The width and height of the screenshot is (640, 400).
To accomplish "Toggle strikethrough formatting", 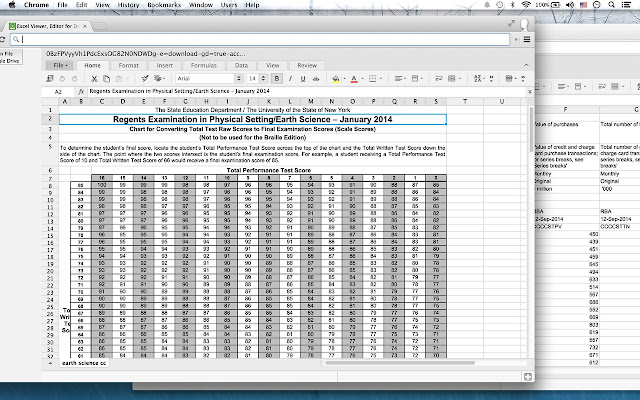I will 316,78.
